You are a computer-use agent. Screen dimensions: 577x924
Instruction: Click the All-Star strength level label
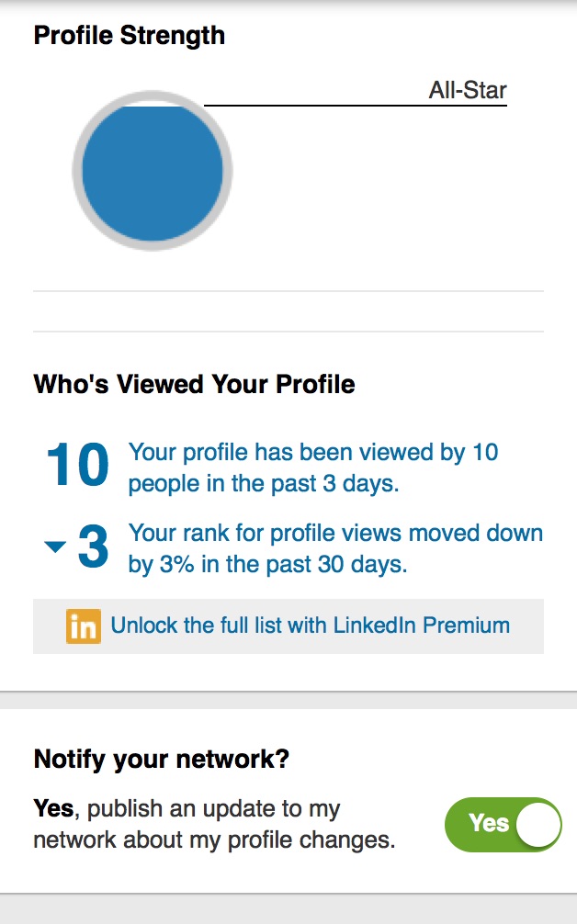pos(468,90)
